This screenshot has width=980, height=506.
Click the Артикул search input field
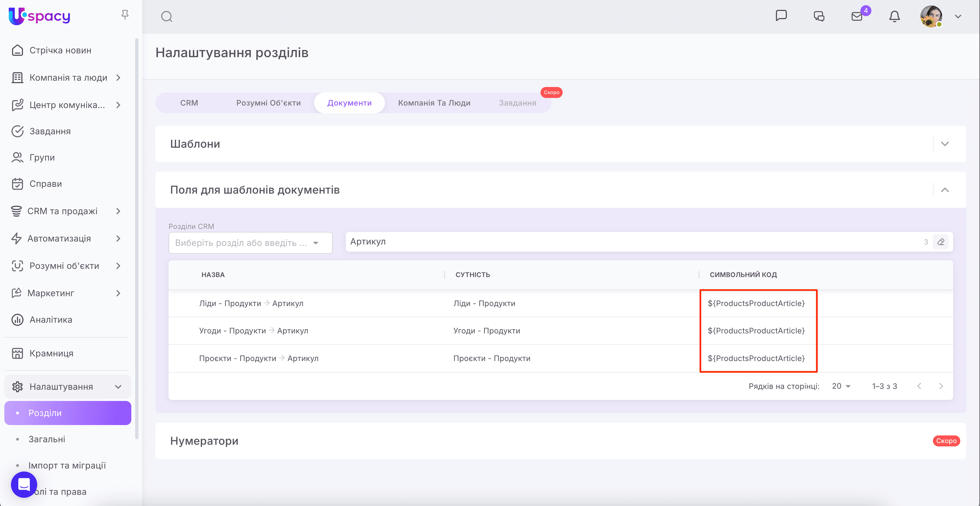click(x=631, y=242)
